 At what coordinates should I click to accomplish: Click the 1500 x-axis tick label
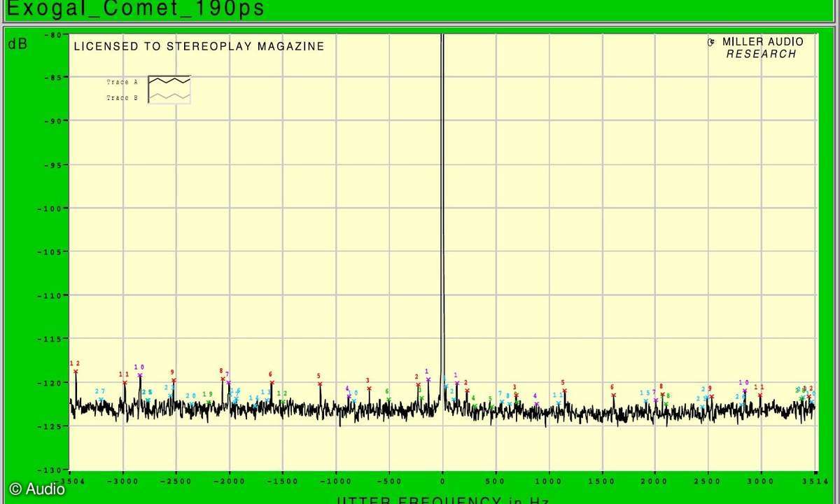602,482
